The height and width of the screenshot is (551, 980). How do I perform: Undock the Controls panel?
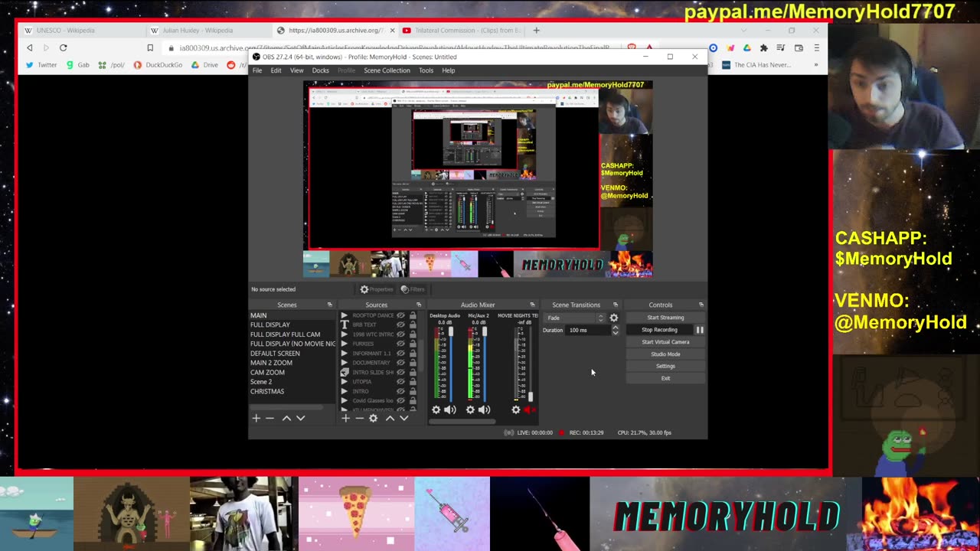(701, 305)
